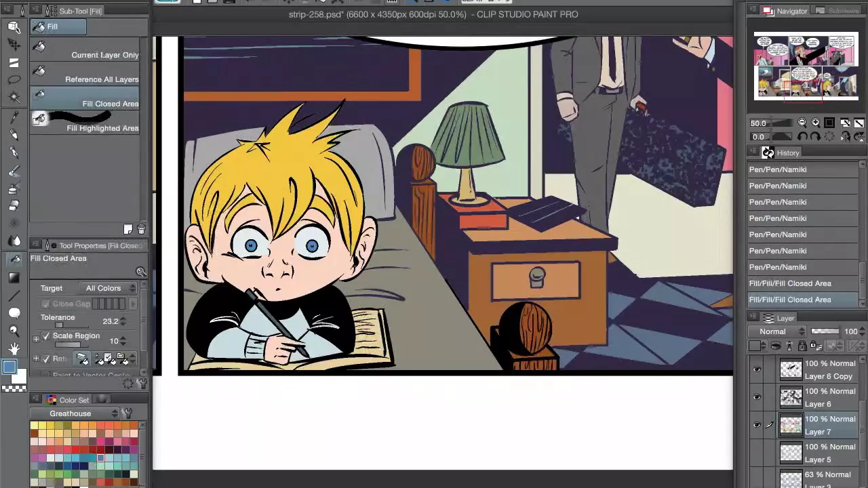Adjust the layer opacity stepper
Screen dimensions: 868x488
[x=862, y=331]
